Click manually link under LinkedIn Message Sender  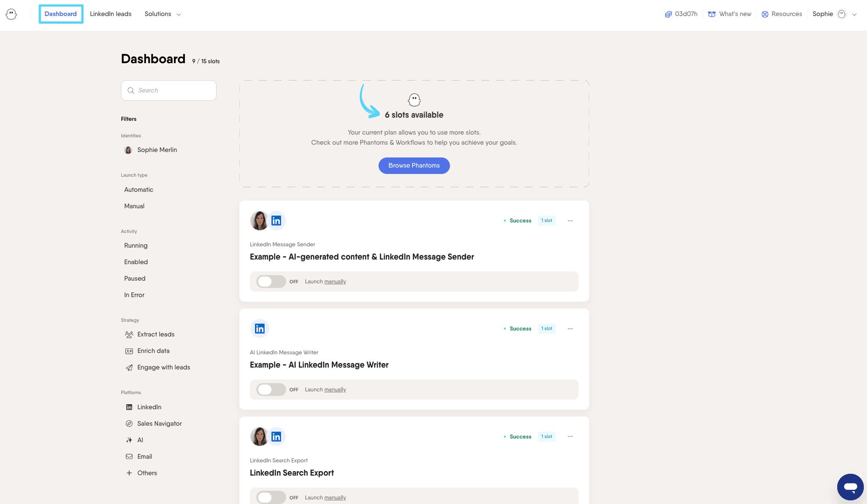335,282
